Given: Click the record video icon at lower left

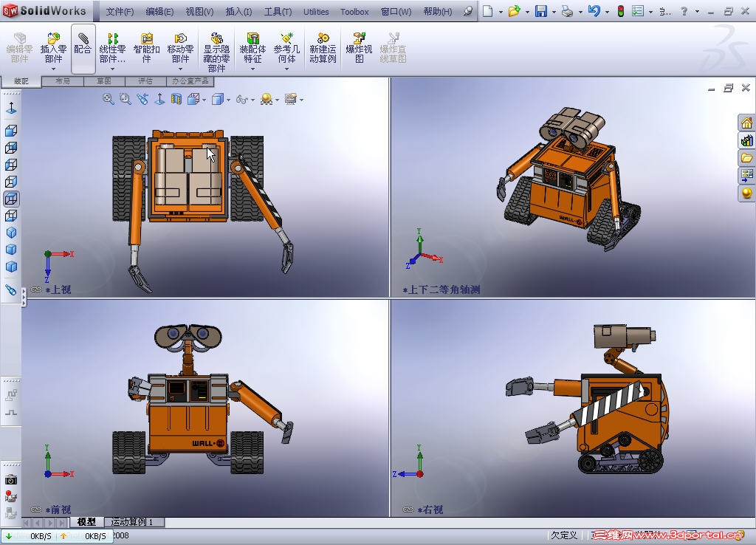Looking at the screenshot, I should tap(10, 496).
